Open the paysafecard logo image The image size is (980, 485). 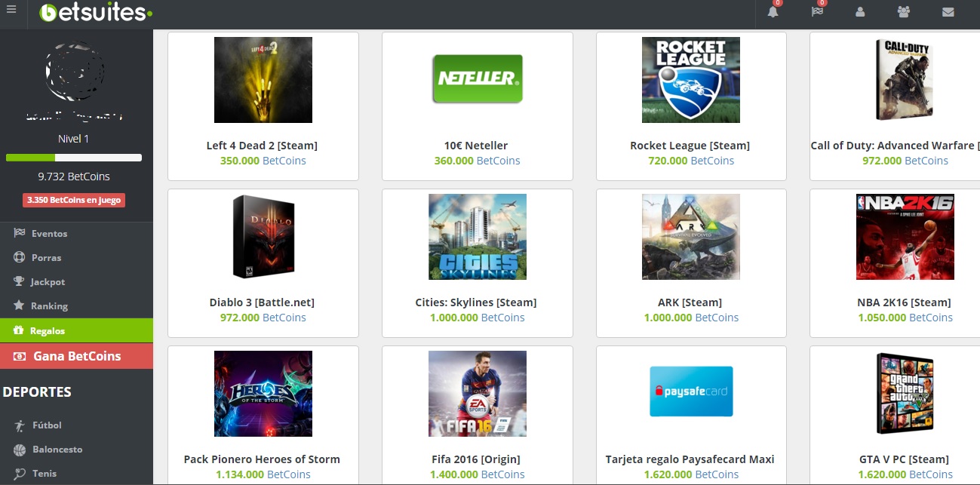pyautogui.click(x=691, y=391)
